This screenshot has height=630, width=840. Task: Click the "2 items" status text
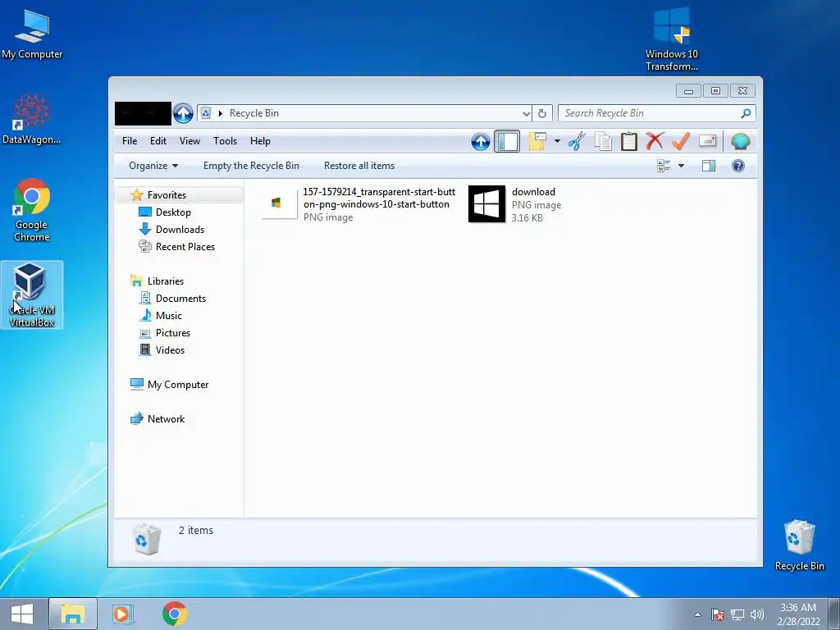[195, 531]
